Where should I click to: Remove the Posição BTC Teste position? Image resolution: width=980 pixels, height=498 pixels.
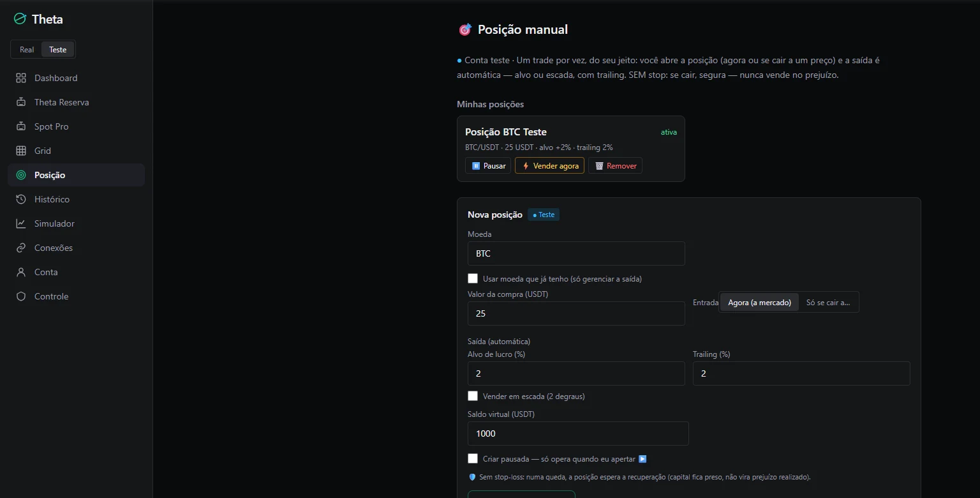[x=615, y=165]
